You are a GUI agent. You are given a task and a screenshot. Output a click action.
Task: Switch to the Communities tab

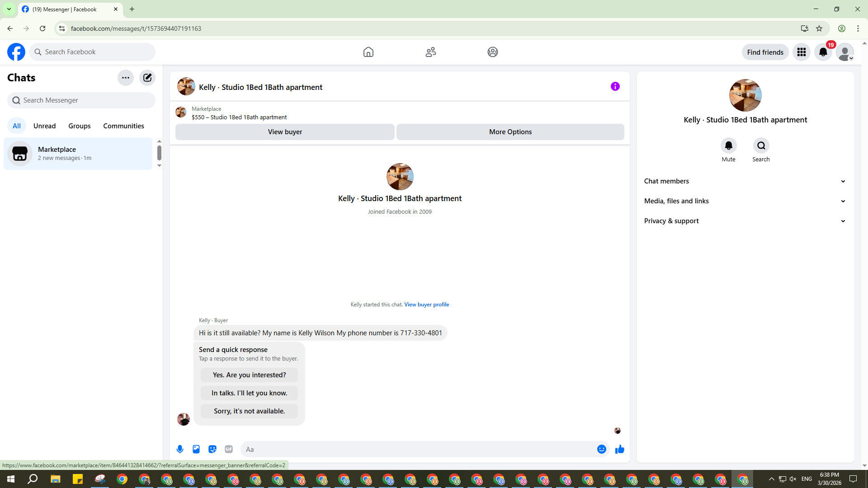[123, 126]
